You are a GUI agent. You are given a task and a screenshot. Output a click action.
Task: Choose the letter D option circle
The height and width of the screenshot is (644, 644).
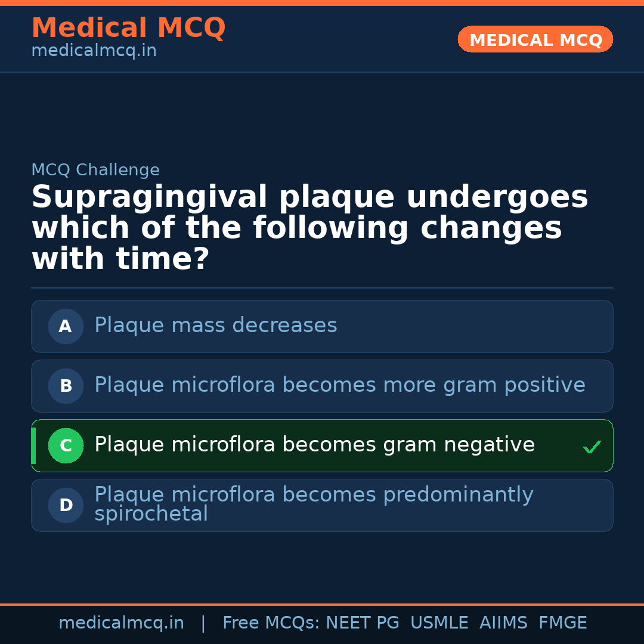tap(66, 505)
